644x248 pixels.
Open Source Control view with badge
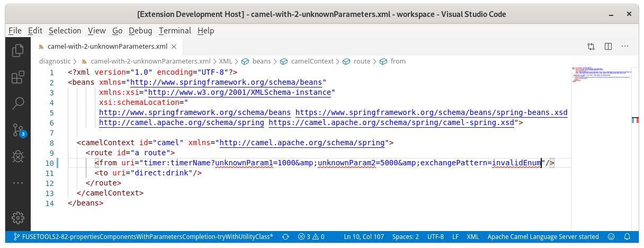click(x=17, y=129)
